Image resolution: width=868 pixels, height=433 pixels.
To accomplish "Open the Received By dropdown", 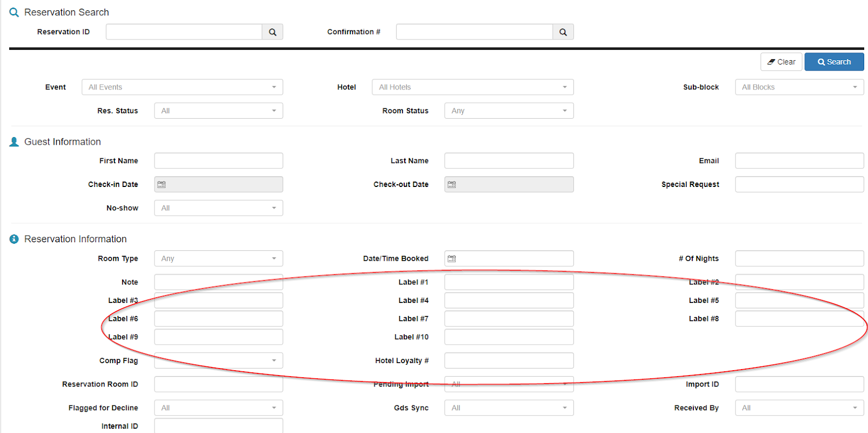I will [800, 408].
